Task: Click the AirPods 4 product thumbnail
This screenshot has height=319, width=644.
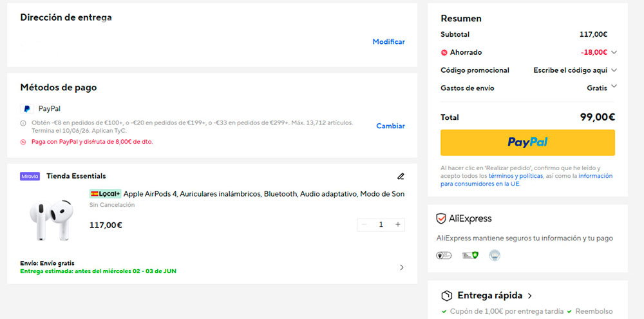Action: point(52,220)
